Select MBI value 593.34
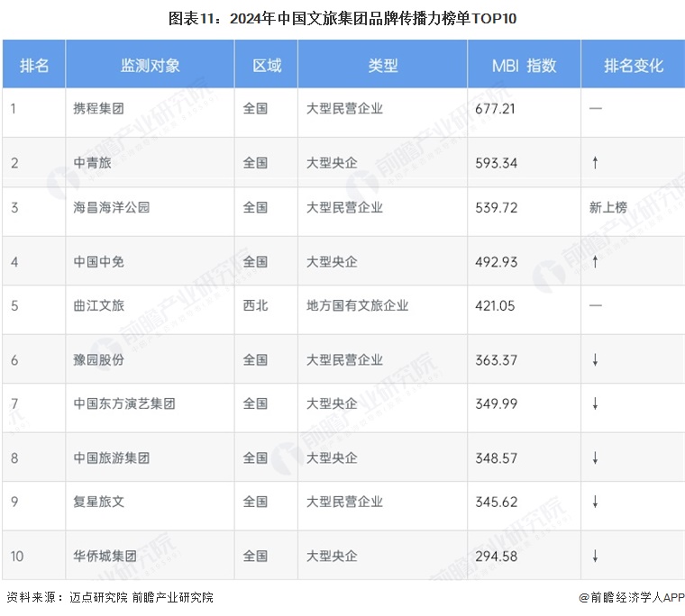The height and width of the screenshot is (616, 685). coord(497,163)
